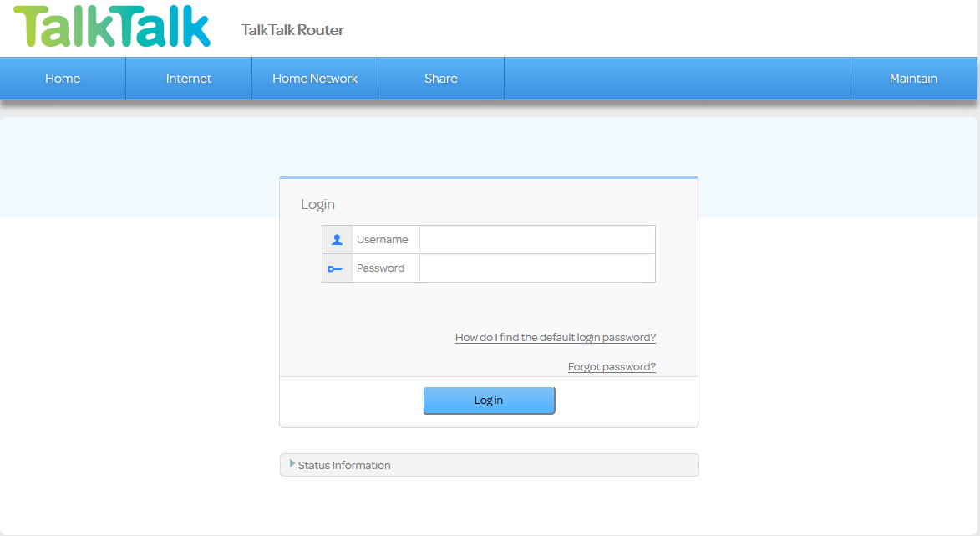This screenshot has width=980, height=536.
Task: Open 'How do I find the default login password?' link
Action: click(x=555, y=338)
